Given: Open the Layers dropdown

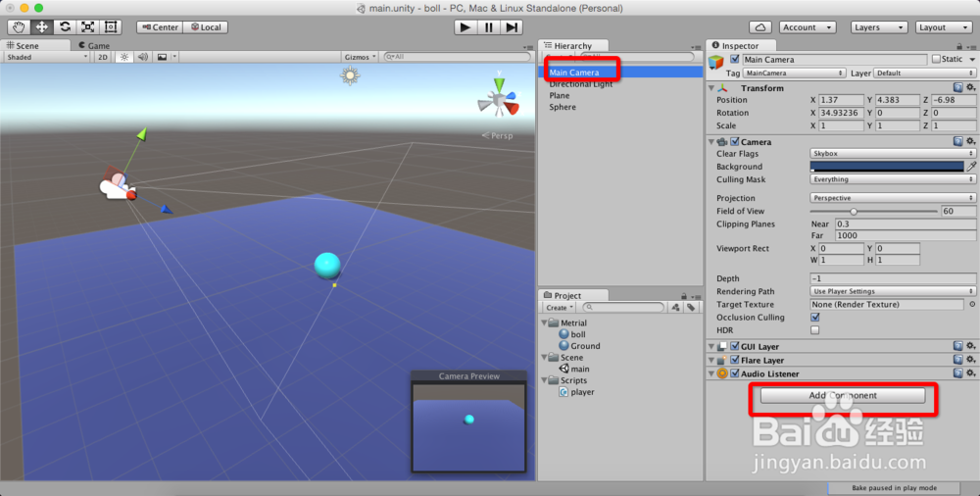Looking at the screenshot, I should click(x=879, y=27).
